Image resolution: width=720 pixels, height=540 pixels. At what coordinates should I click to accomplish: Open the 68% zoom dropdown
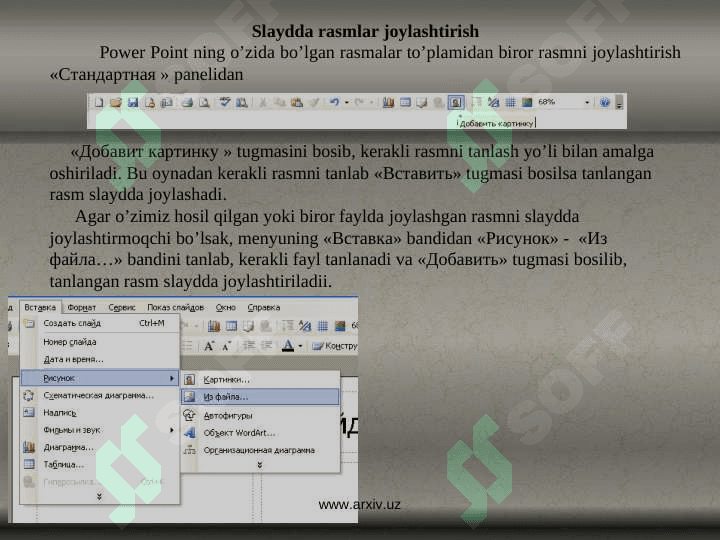[x=589, y=102]
